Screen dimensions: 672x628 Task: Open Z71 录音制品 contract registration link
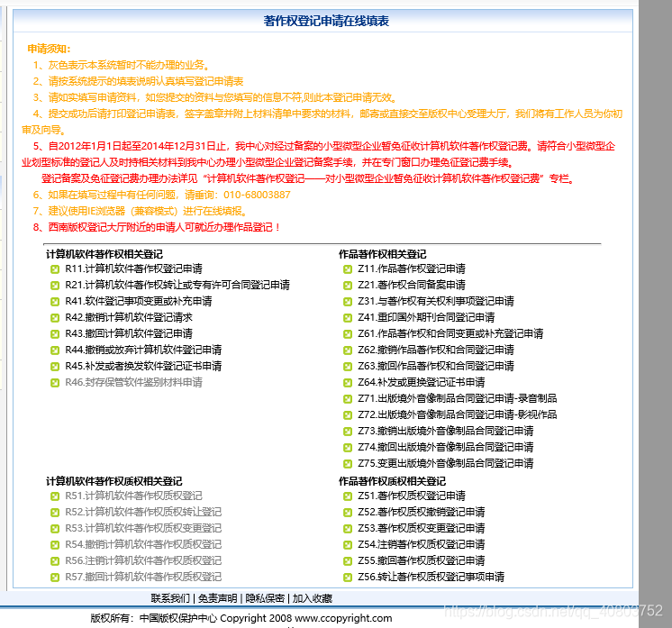point(458,398)
